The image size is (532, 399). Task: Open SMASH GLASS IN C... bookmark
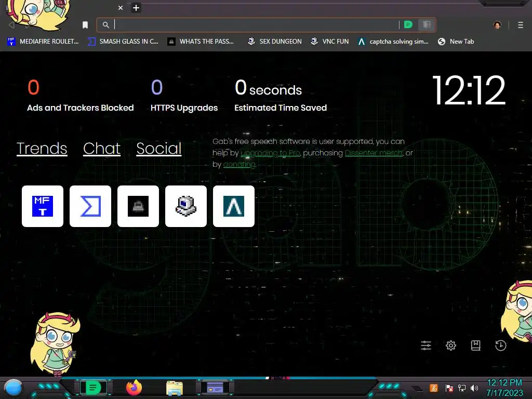pos(123,42)
